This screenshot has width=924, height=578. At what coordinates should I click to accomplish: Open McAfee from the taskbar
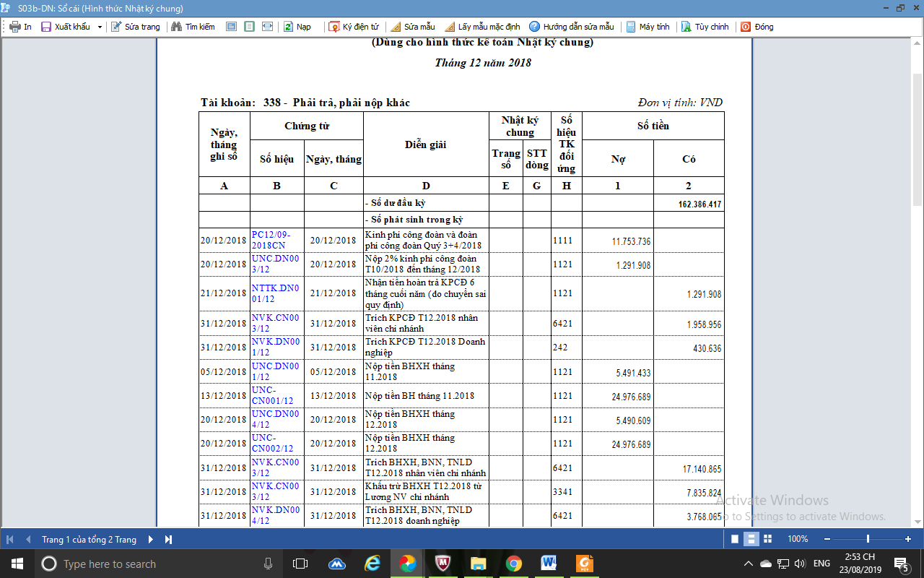pos(443,564)
